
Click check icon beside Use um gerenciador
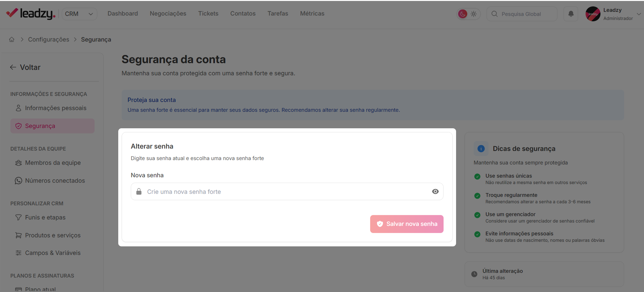pos(477,215)
